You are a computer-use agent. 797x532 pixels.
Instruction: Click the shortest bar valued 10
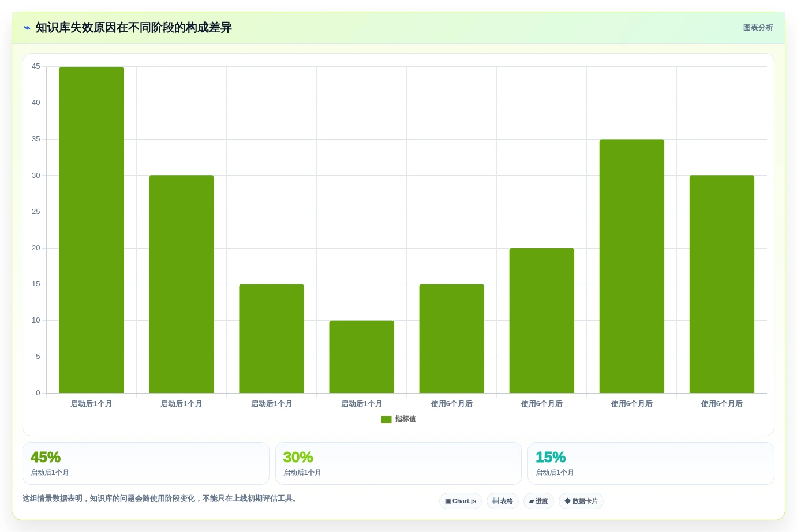tap(361, 357)
